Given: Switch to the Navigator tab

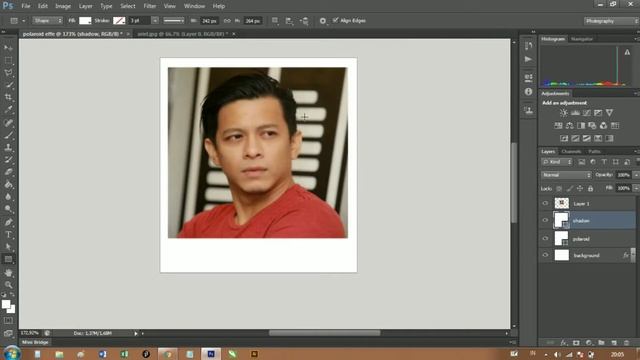Looking at the screenshot, I should (x=582, y=39).
